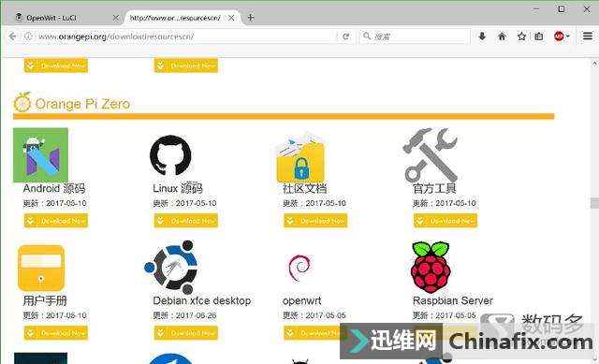Select the official tools hammer-wrench icon

pyautogui.click(x=431, y=154)
